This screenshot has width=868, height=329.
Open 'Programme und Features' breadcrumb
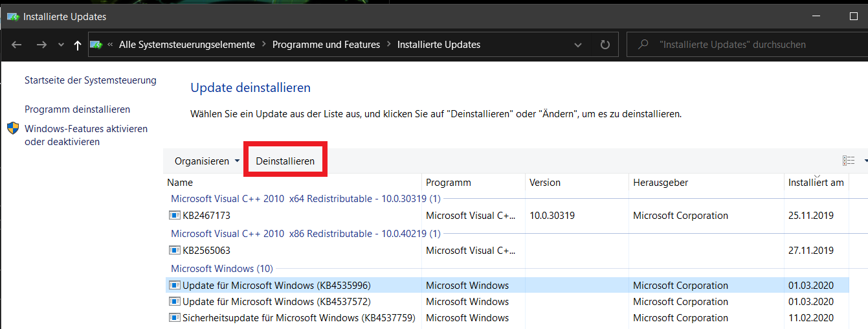pos(326,45)
